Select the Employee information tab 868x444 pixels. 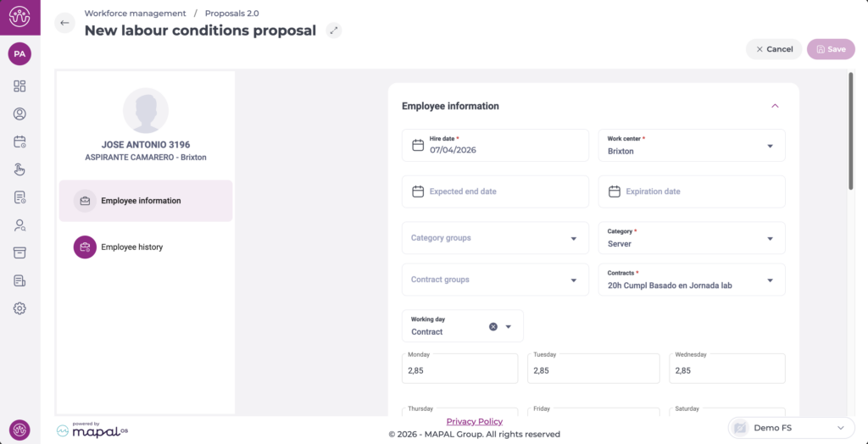click(x=145, y=201)
